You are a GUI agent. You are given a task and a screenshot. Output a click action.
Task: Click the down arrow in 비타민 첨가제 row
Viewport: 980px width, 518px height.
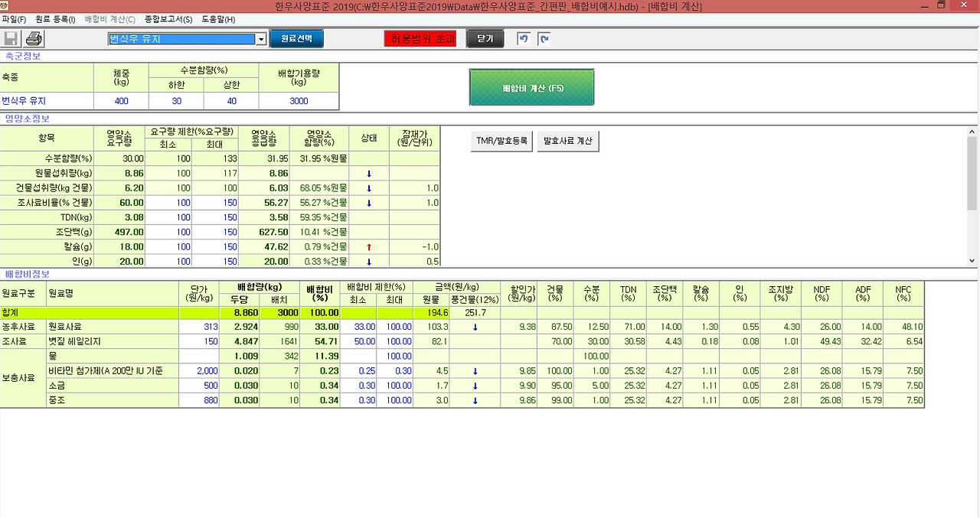click(x=475, y=371)
